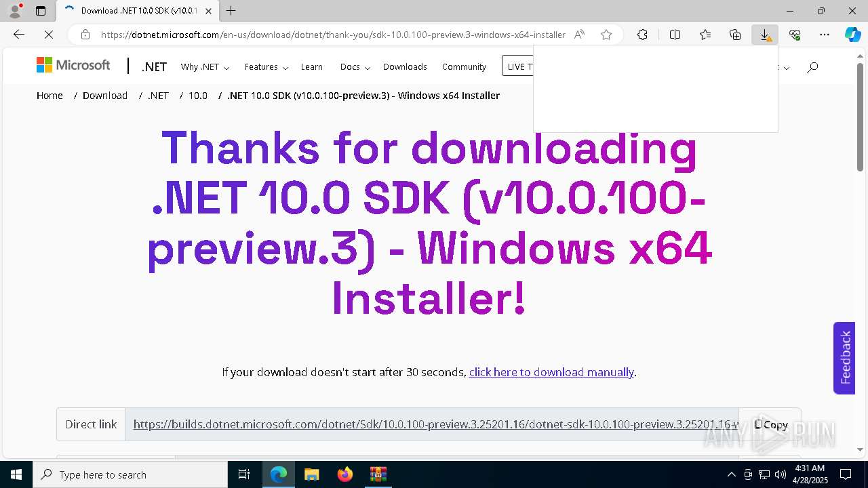Screen dimensions: 868x488
Task: Launch Copilot sidebar
Action: point(852,35)
